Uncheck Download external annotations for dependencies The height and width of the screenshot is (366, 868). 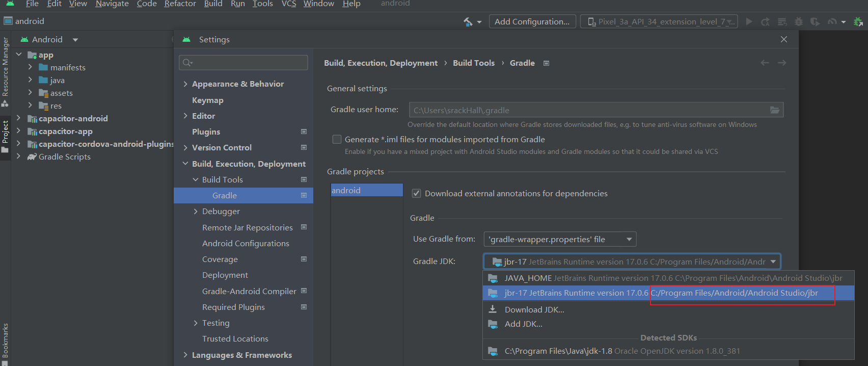(x=416, y=193)
